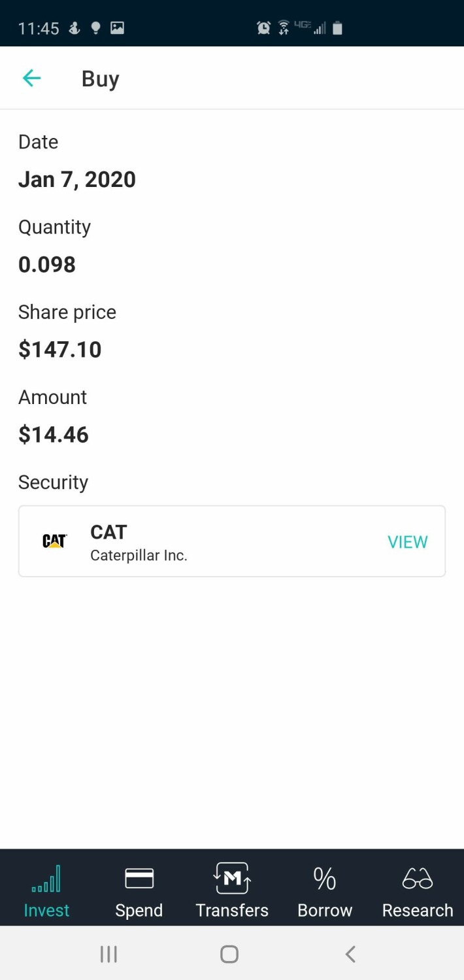This screenshot has width=464, height=980.
Task: Tap the $147.10 share price value
Action: coord(60,350)
